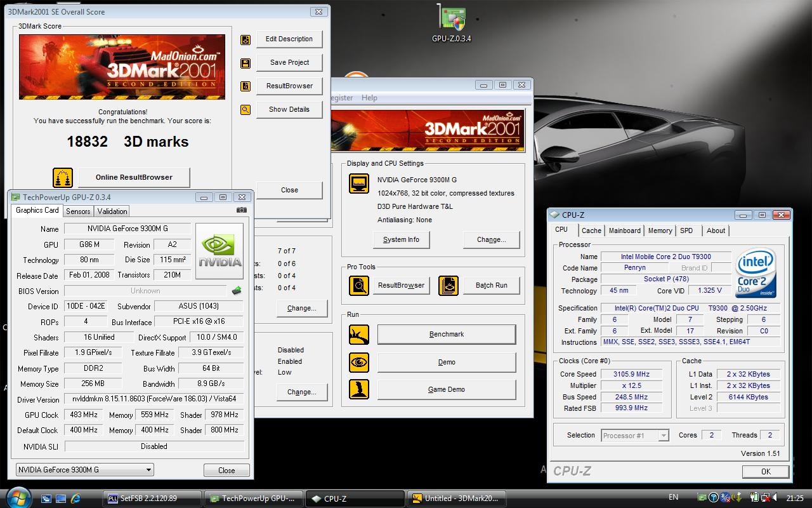Screen dimensions: 812x508
Task: Click the EN language indicator in taskbar
Action: click(x=673, y=498)
